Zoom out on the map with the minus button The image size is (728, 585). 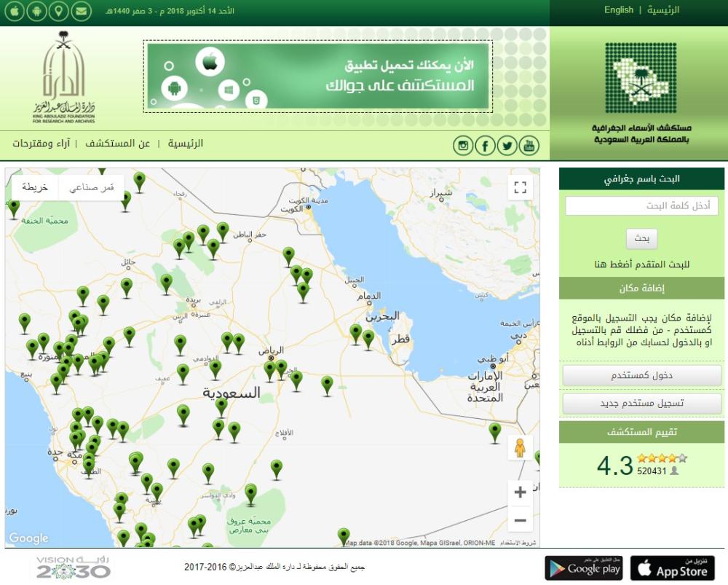click(520, 520)
